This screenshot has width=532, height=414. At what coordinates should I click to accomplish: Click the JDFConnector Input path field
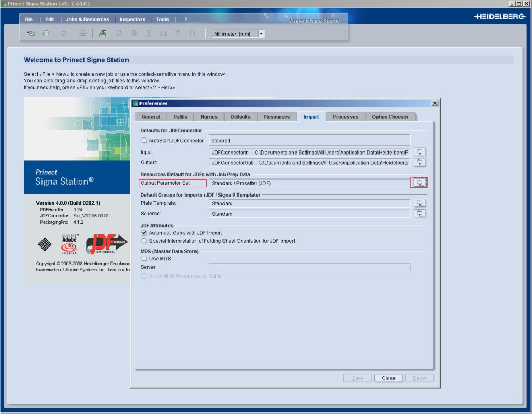[x=310, y=153]
